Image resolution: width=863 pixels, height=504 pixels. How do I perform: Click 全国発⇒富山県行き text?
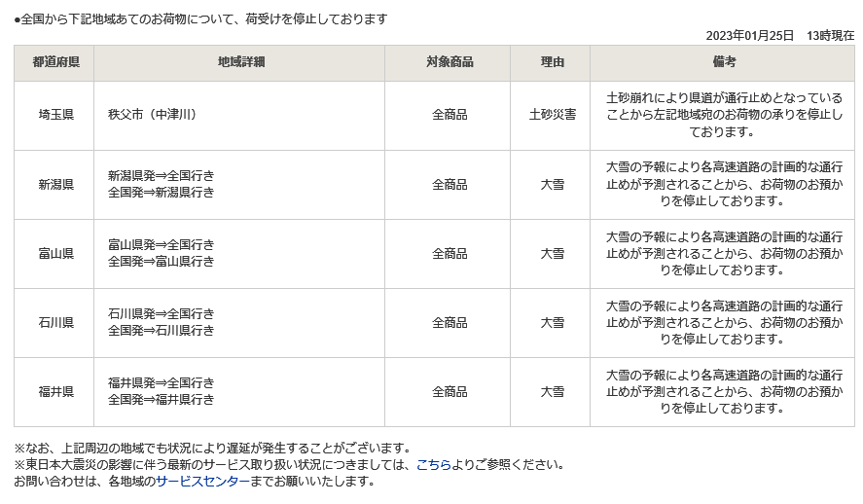pos(161,262)
